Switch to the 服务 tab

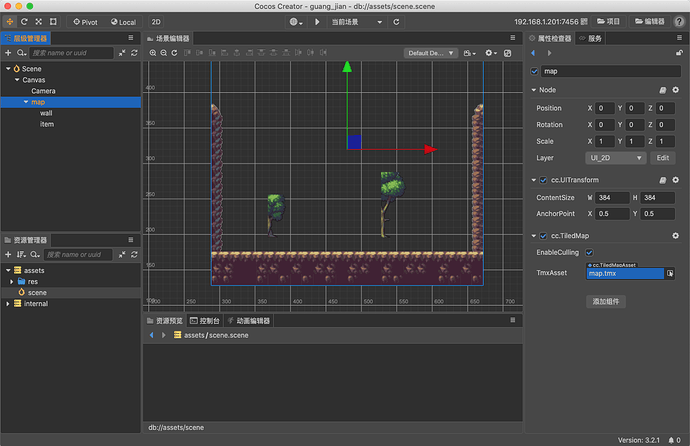(595, 38)
